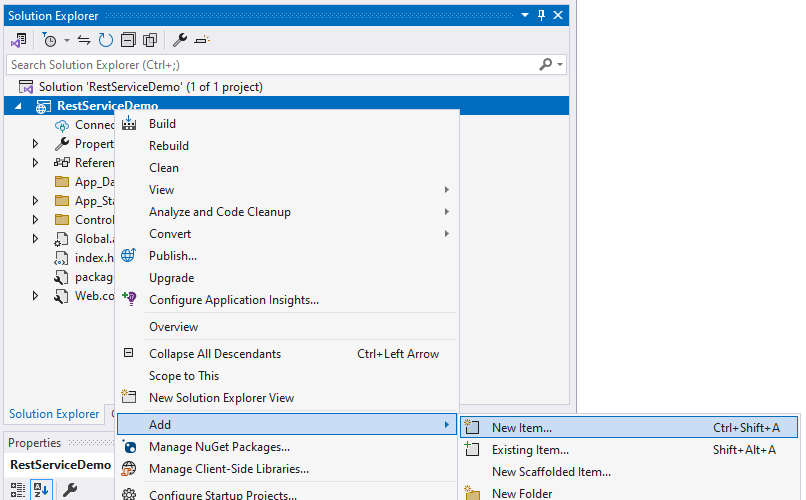Toggle Alphabetical sort in Properties panel
The height and width of the screenshot is (500, 806).
[41, 489]
